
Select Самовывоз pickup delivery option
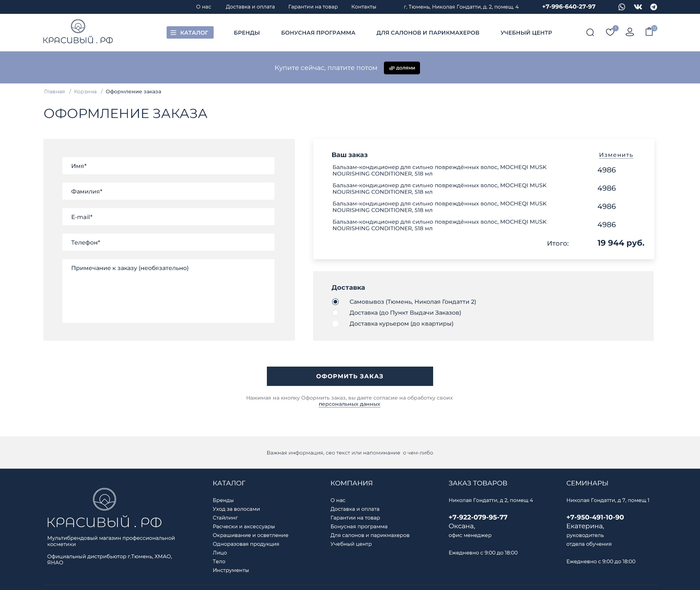(335, 302)
